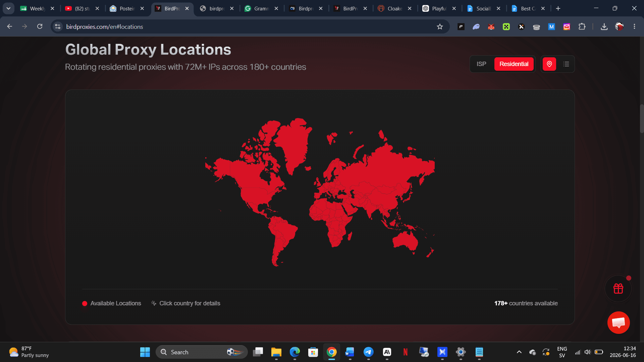Viewport: 644px width, 362px height.
Task: Switch to the YouTube (82) tab
Action: coord(82,8)
